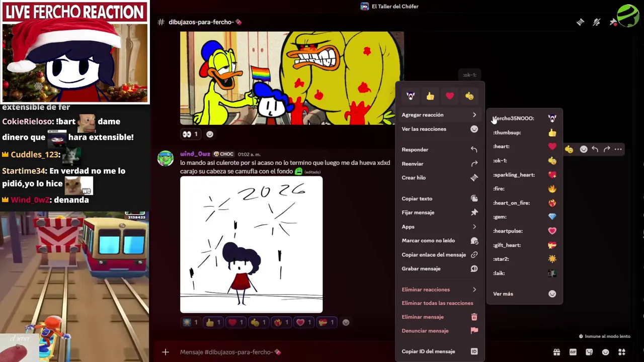The height and width of the screenshot is (362, 644).
Task: Toggle the ok hand reaction pill under drawing
Action: click(x=259, y=322)
